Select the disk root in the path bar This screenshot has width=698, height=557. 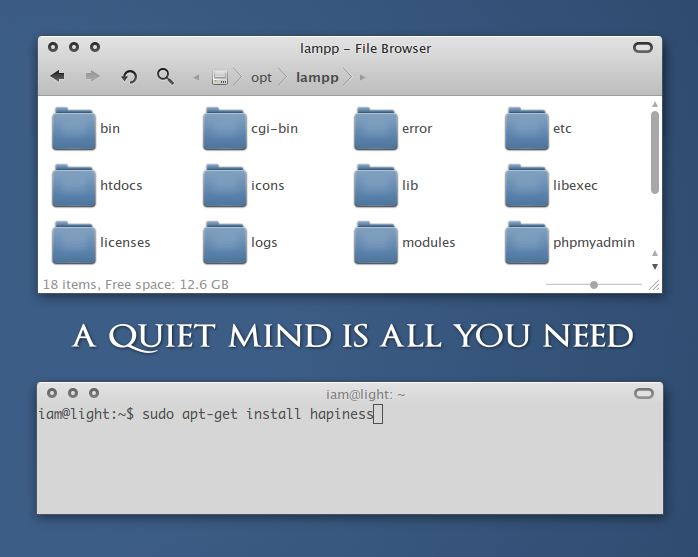[220, 77]
